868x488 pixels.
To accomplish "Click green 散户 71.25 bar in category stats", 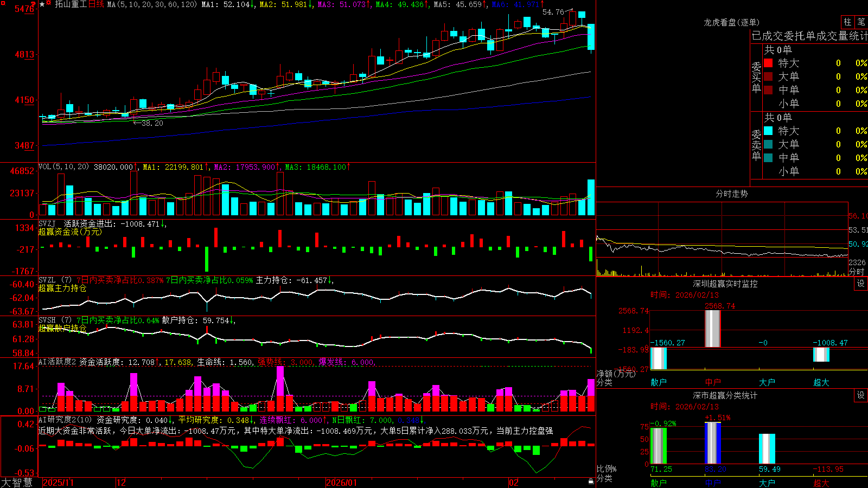I will click(659, 446).
